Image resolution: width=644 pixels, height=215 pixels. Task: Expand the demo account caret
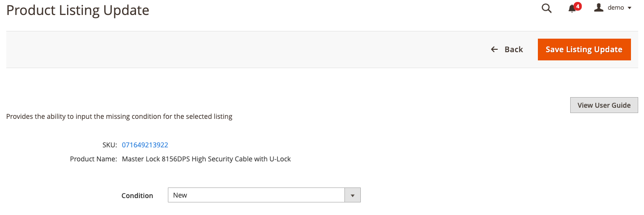630,8
